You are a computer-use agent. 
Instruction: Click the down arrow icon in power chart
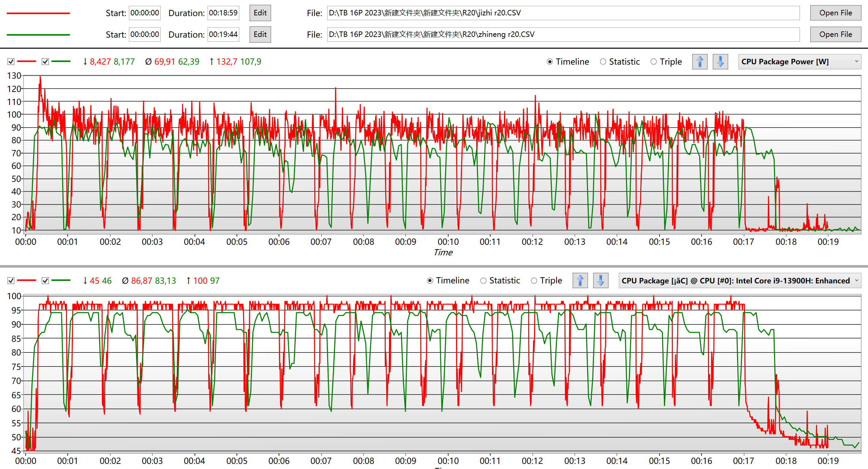720,62
